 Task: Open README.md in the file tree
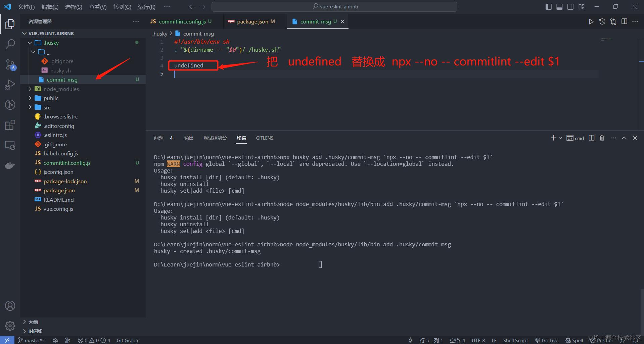83,200
